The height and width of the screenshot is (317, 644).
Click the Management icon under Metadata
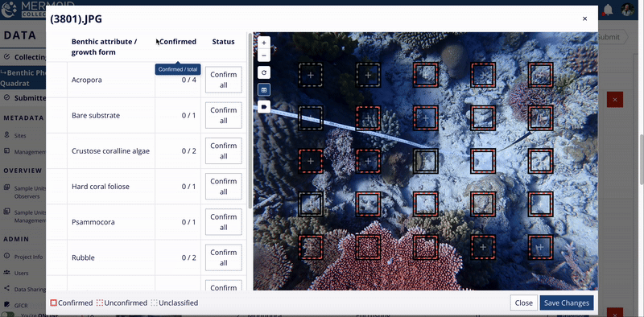(x=6, y=151)
